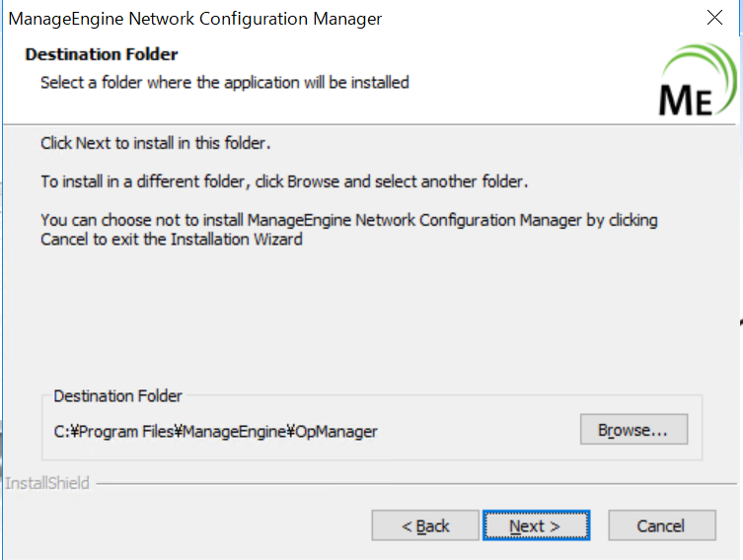Click the Destination Folder group box label
The width and height of the screenshot is (743, 560).
[x=117, y=395]
